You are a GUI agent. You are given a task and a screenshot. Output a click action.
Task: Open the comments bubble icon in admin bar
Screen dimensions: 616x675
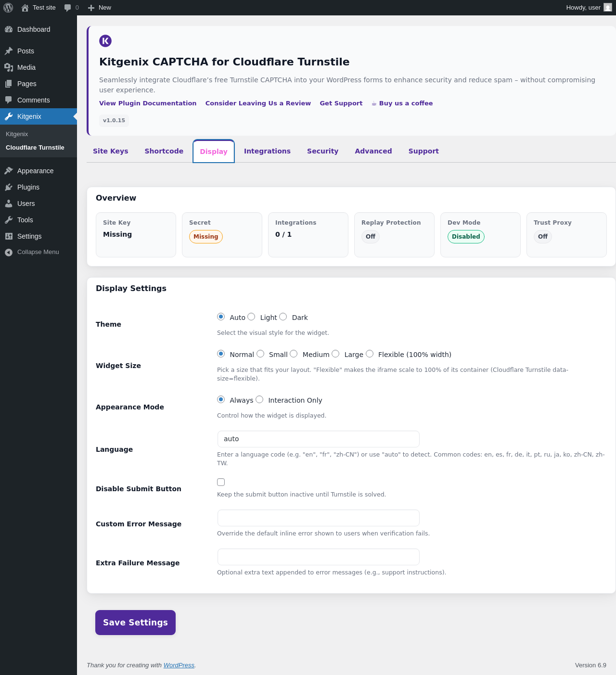coord(67,8)
